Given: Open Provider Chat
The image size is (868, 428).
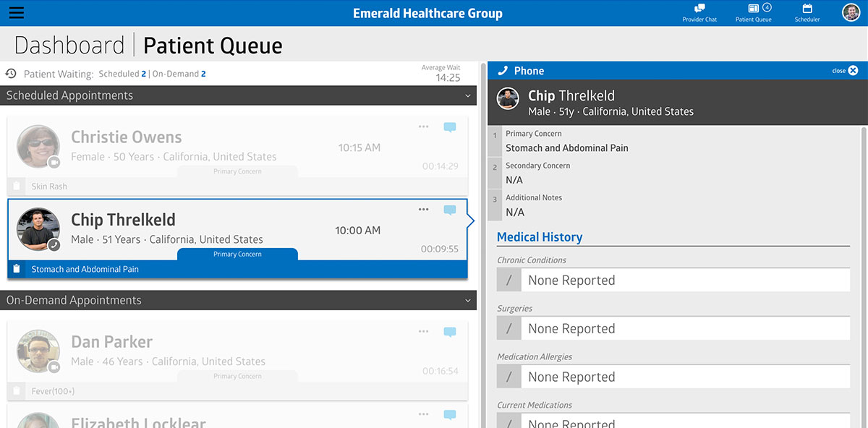Looking at the screenshot, I should point(699,12).
